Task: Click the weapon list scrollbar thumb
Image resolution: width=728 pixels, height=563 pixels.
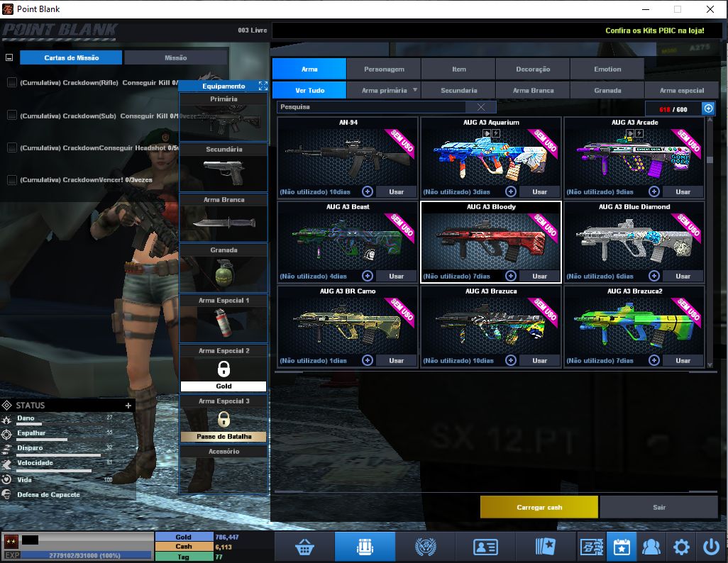Action: 710,160
